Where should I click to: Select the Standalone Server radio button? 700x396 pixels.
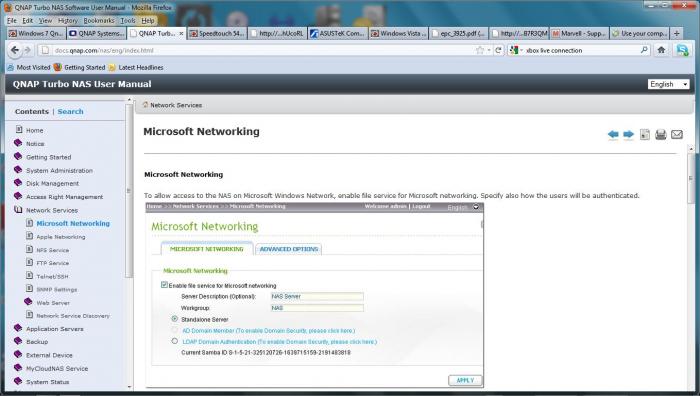[x=175, y=319]
